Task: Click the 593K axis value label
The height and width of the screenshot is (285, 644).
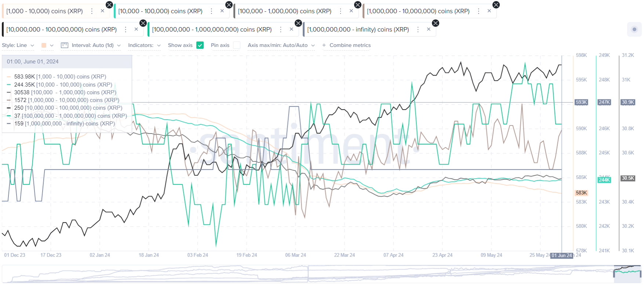Action: click(581, 102)
